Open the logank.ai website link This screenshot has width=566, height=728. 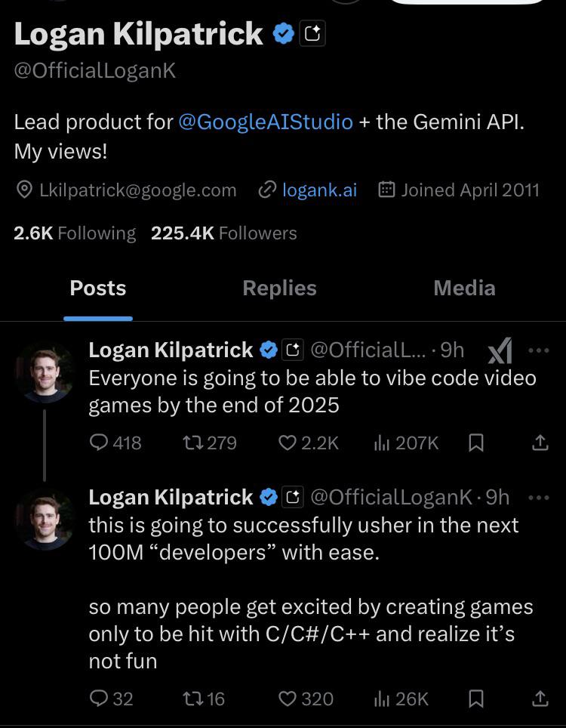tap(319, 190)
